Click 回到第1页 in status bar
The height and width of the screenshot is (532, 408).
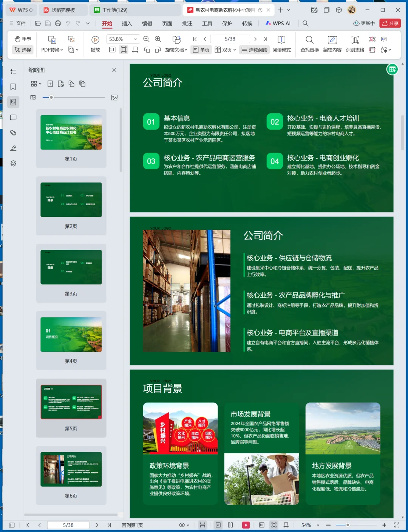click(x=132, y=525)
